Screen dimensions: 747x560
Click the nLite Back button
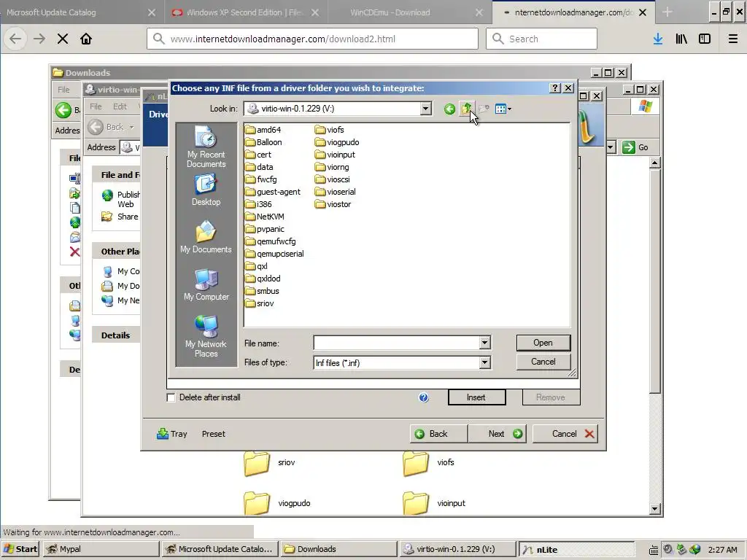tap(438, 434)
